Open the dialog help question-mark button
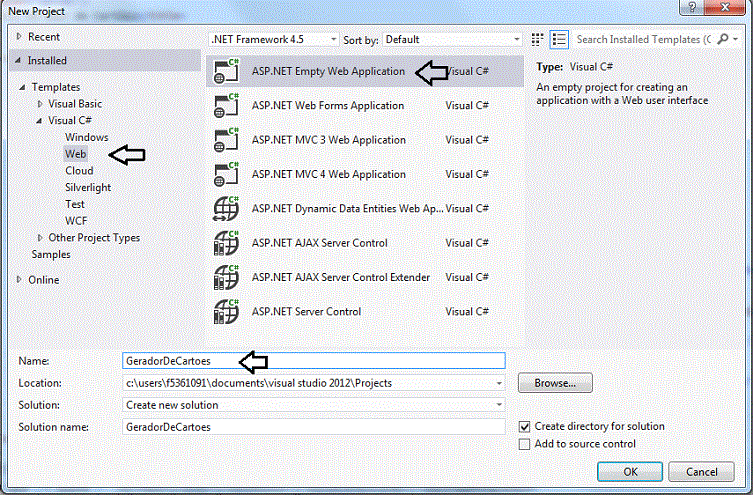 point(692,7)
